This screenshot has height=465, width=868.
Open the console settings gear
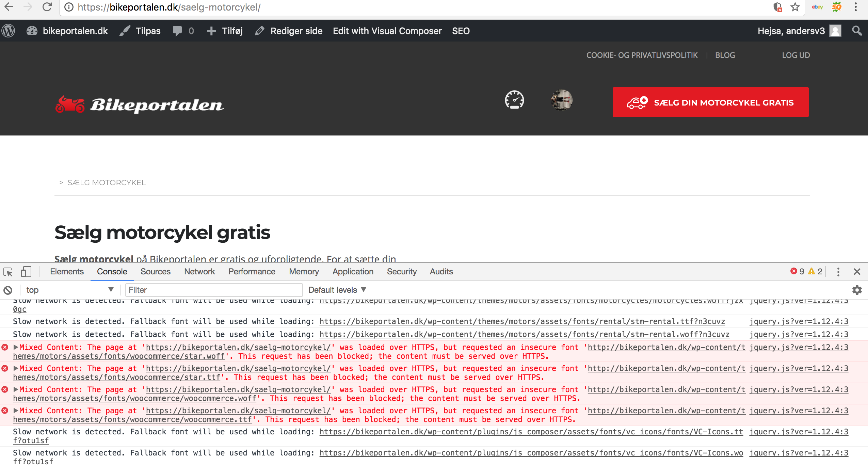857,290
